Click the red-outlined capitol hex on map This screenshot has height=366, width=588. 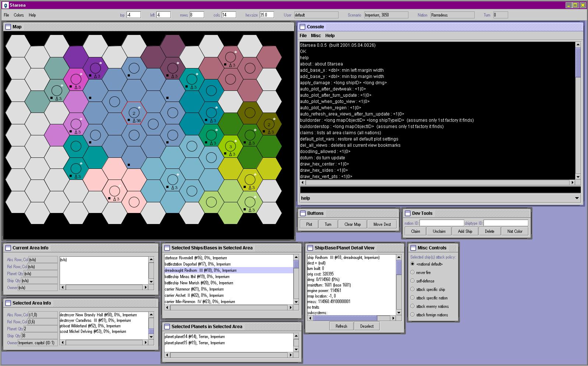click(x=134, y=113)
